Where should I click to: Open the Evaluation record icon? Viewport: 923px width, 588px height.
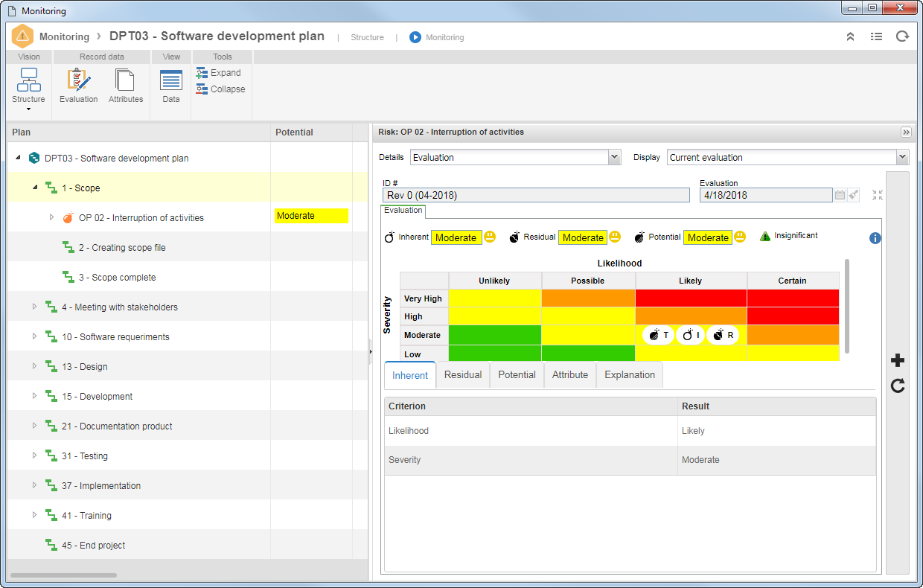tap(78, 85)
